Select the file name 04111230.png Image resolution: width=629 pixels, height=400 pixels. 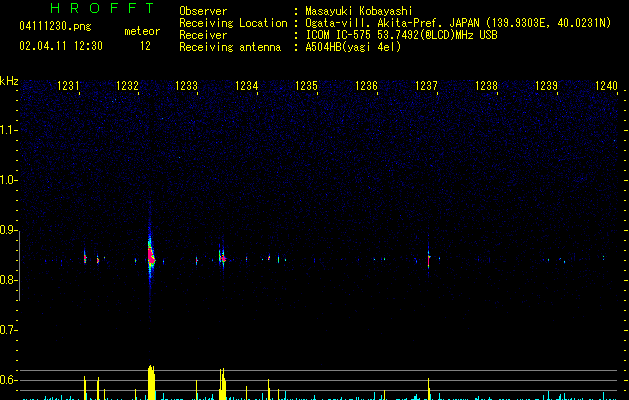(x=55, y=26)
